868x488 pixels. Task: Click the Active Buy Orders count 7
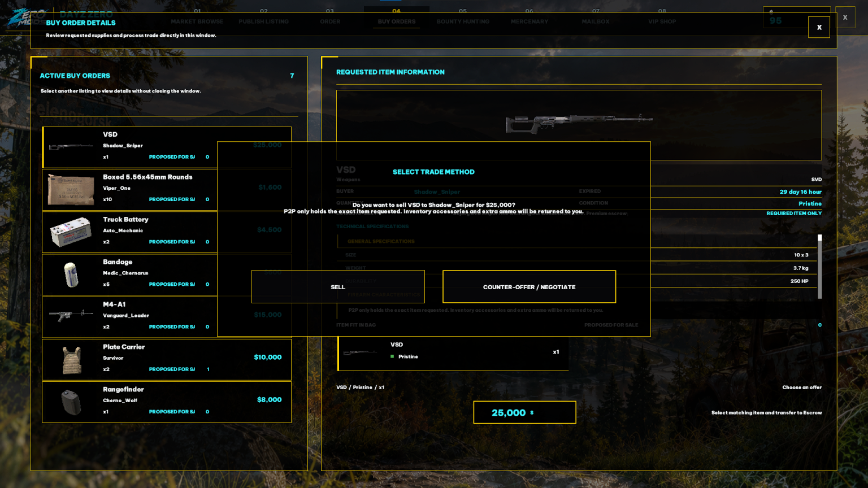[x=292, y=76]
